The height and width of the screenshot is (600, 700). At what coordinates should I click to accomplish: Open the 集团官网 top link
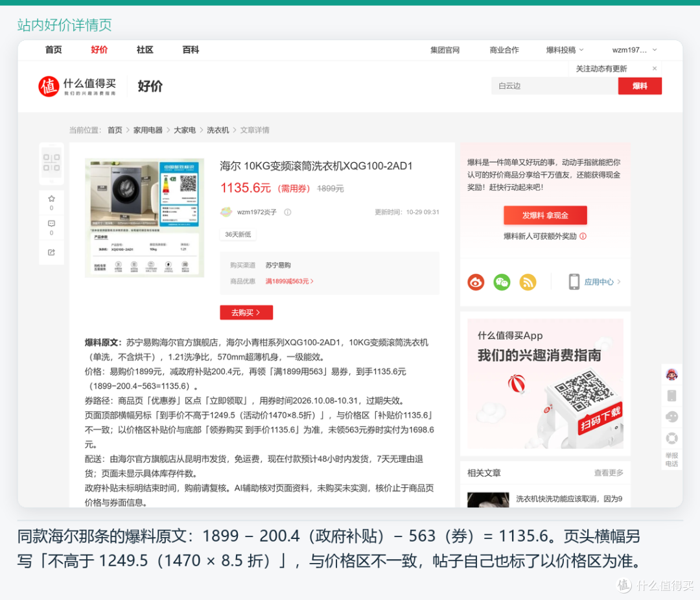(445, 50)
